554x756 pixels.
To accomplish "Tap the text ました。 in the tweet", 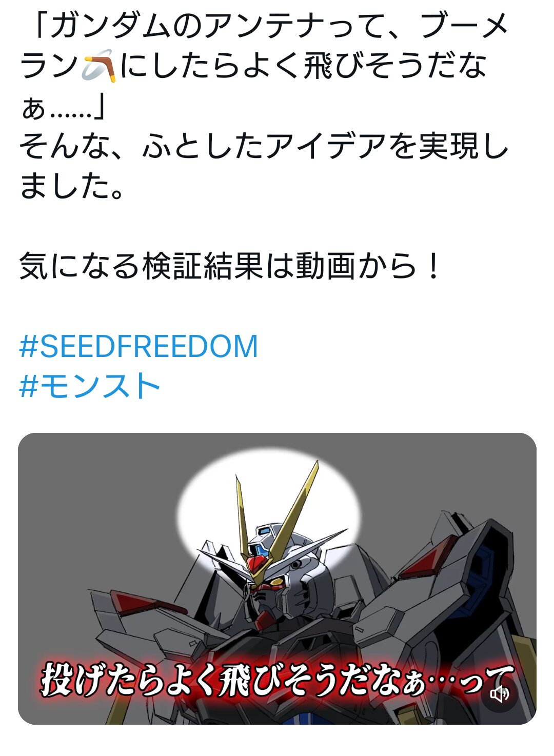I will click(x=72, y=186).
